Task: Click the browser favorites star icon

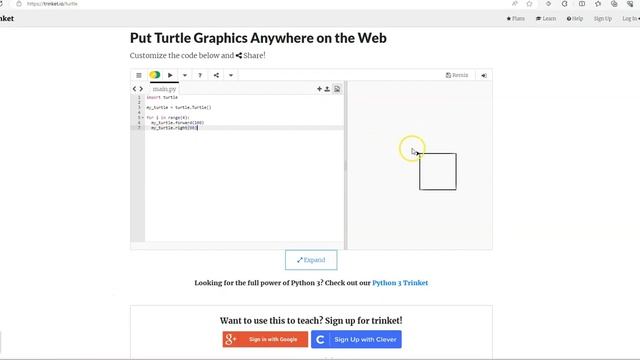Action: point(529,4)
